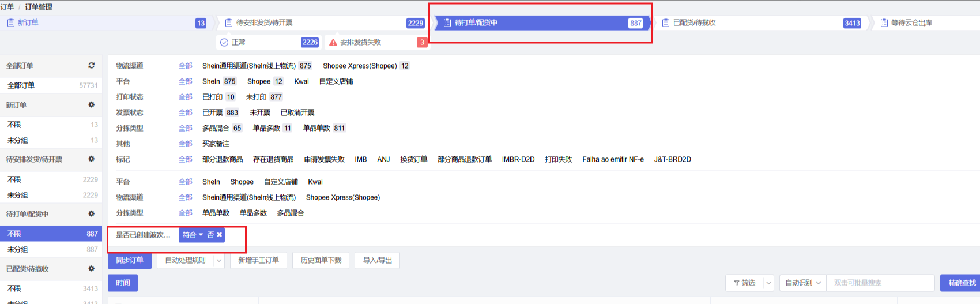Filter sorting type by 单品单数 811
The width and height of the screenshot is (980, 304).
point(324,128)
